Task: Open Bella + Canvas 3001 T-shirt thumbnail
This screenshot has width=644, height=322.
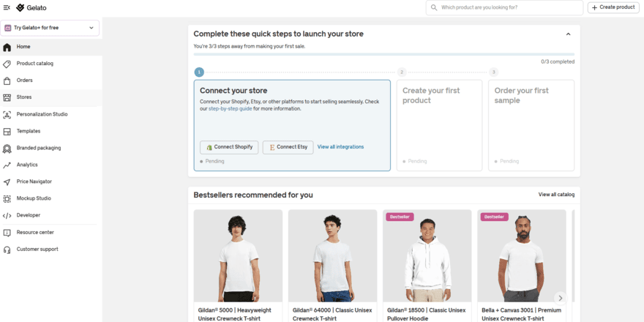Action: [521, 256]
